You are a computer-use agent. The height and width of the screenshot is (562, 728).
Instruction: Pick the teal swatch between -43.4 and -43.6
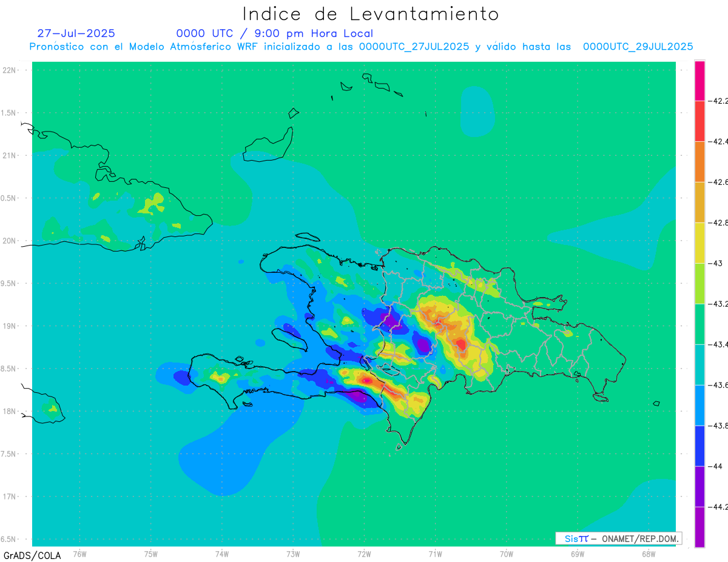(x=699, y=364)
